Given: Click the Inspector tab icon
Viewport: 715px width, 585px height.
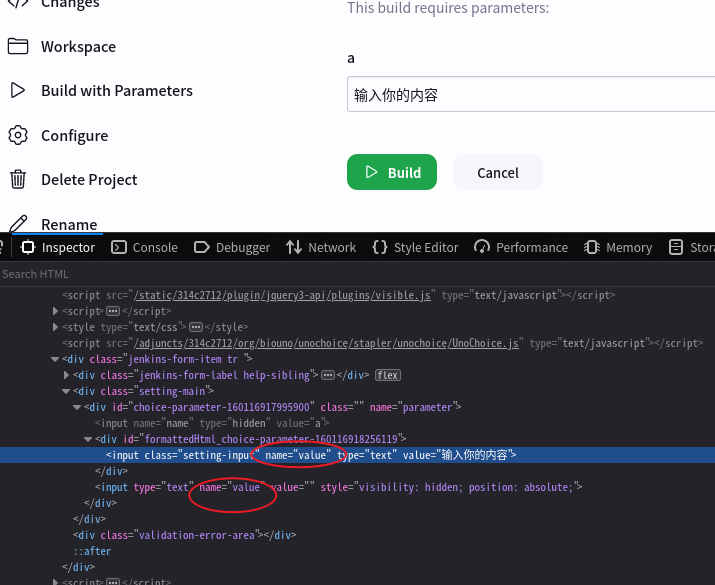Looking at the screenshot, I should pyautogui.click(x=28, y=247).
